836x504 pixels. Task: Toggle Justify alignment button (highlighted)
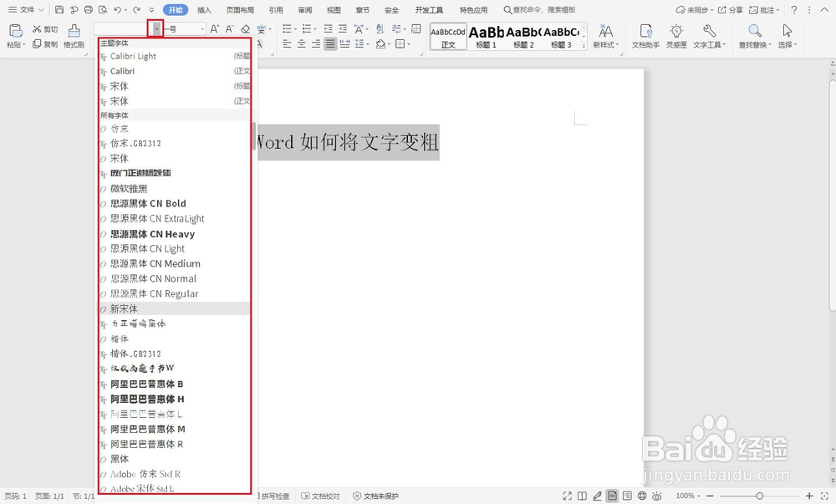(330, 43)
